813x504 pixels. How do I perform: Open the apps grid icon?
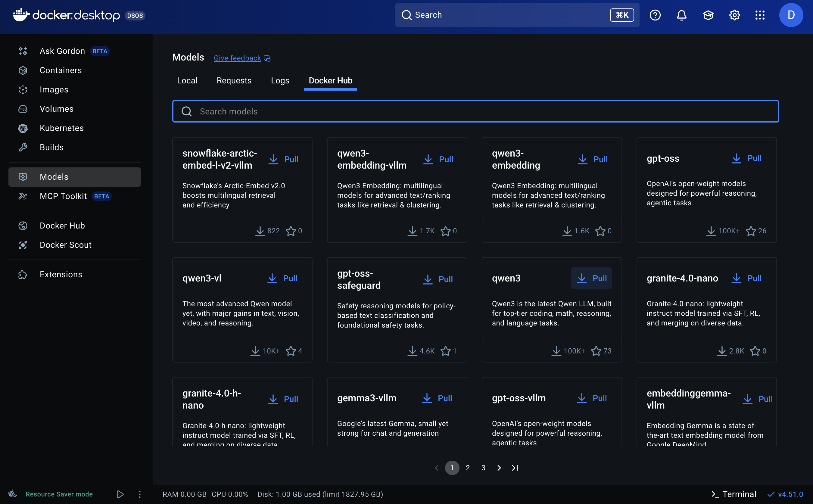[760, 15]
